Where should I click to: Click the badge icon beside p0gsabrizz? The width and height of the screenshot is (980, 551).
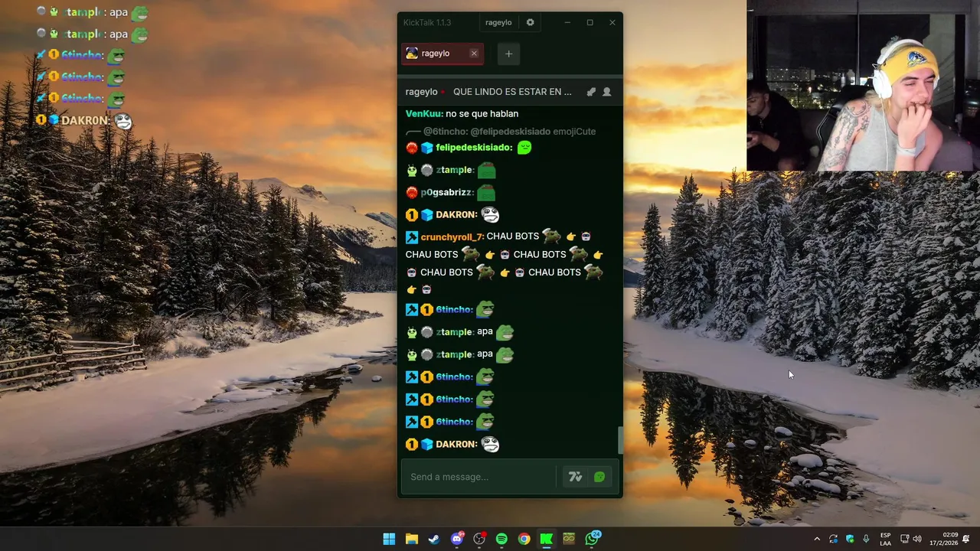click(412, 192)
